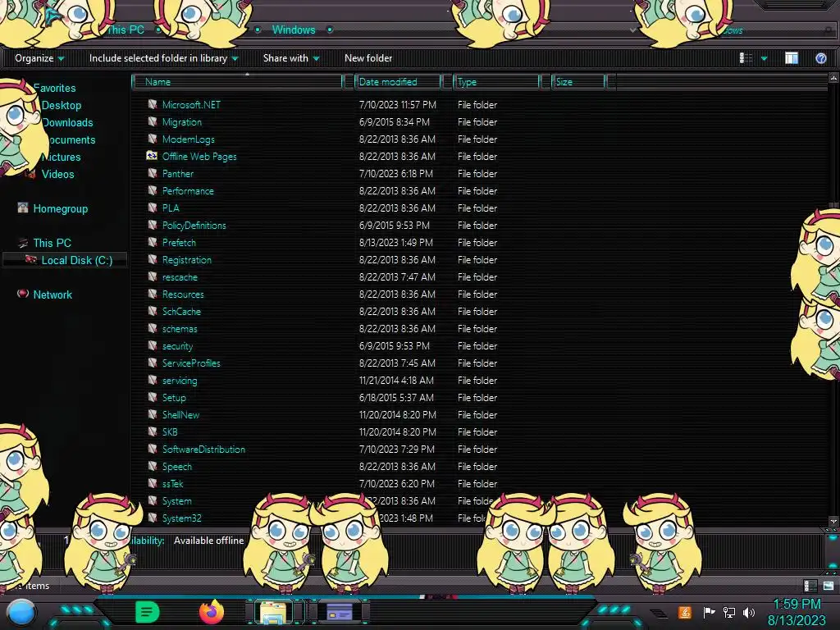The width and height of the screenshot is (840, 630).
Task: Click the New folder button
Action: coord(368,58)
